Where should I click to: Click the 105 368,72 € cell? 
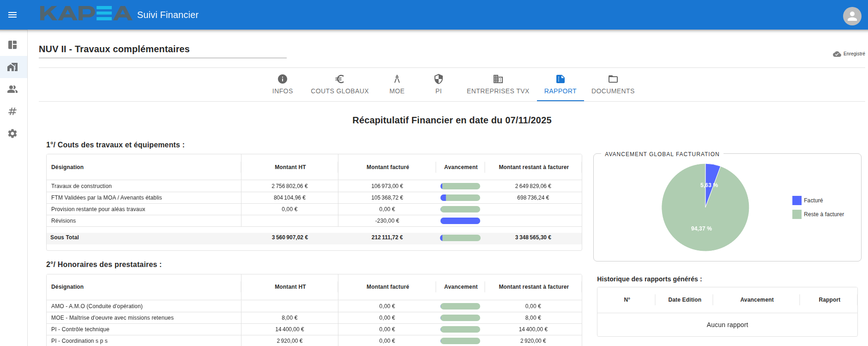click(x=387, y=198)
